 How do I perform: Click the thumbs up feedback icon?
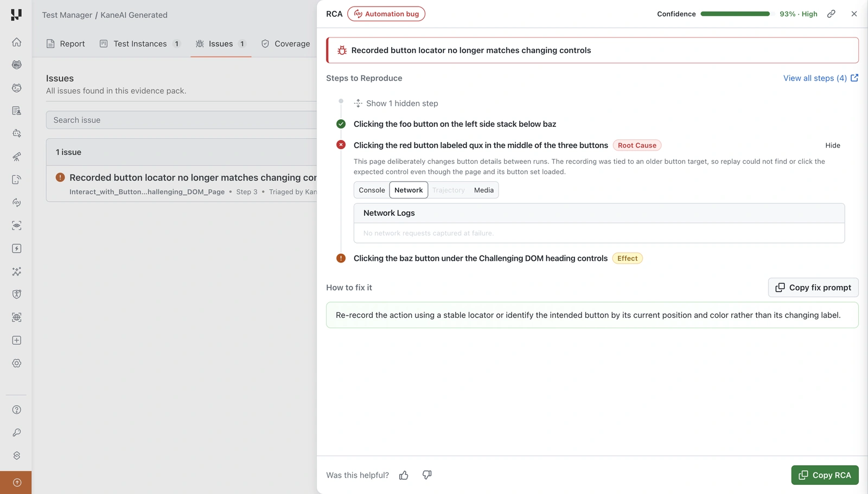(404, 476)
